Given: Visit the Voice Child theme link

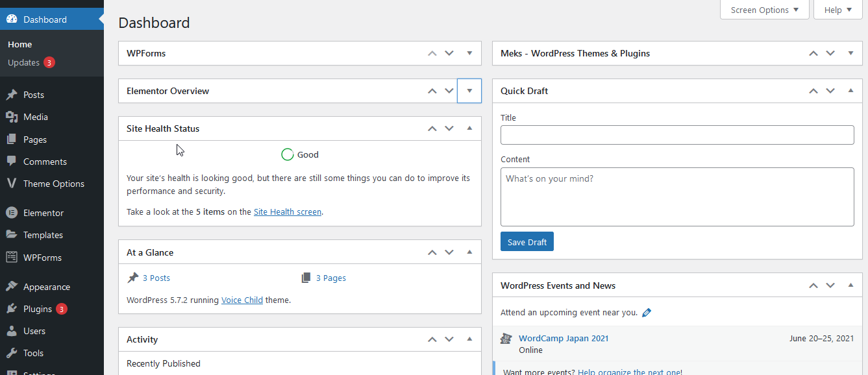Looking at the screenshot, I should [x=242, y=300].
